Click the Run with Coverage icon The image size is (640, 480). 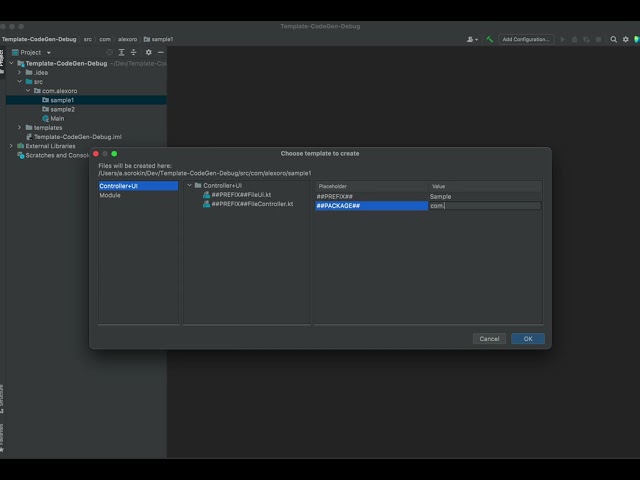586,39
